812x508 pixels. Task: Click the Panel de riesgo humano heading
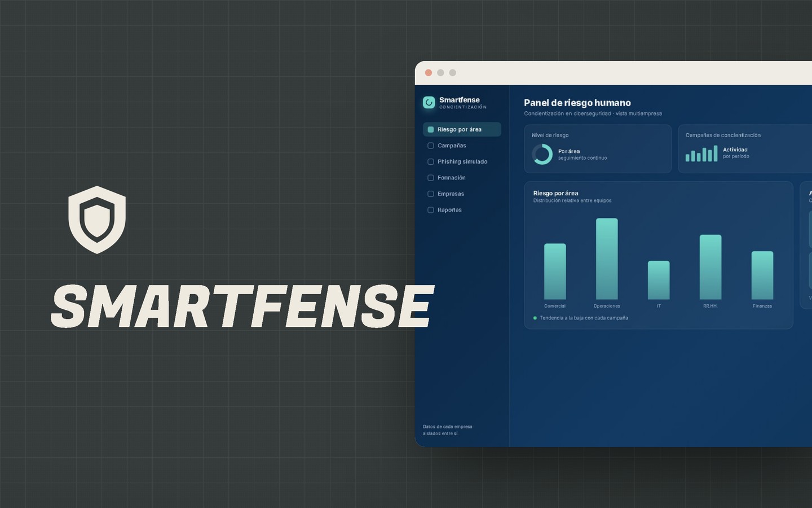(x=577, y=103)
